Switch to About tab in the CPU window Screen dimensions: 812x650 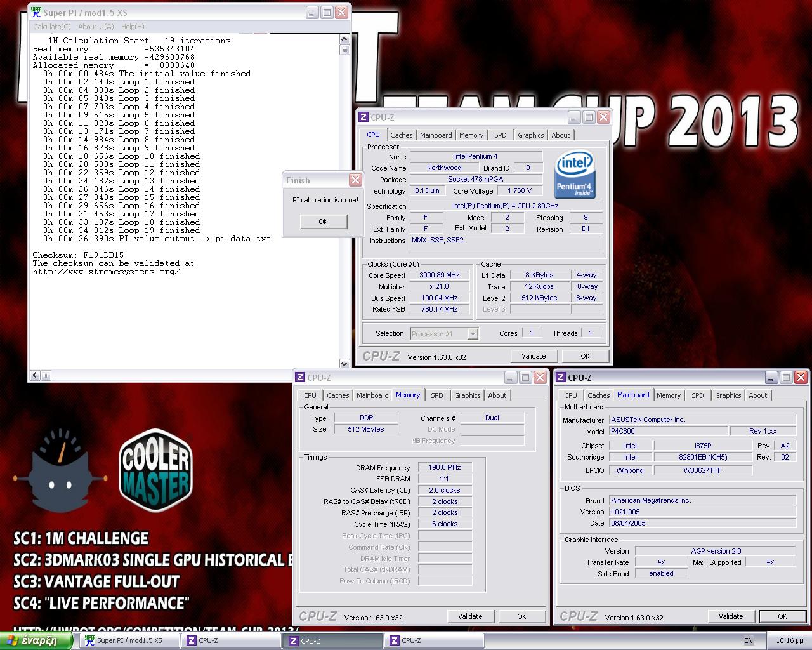coord(560,135)
